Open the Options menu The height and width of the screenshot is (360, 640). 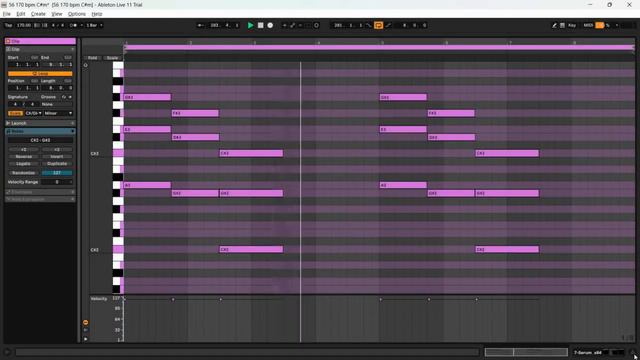[x=77, y=14]
